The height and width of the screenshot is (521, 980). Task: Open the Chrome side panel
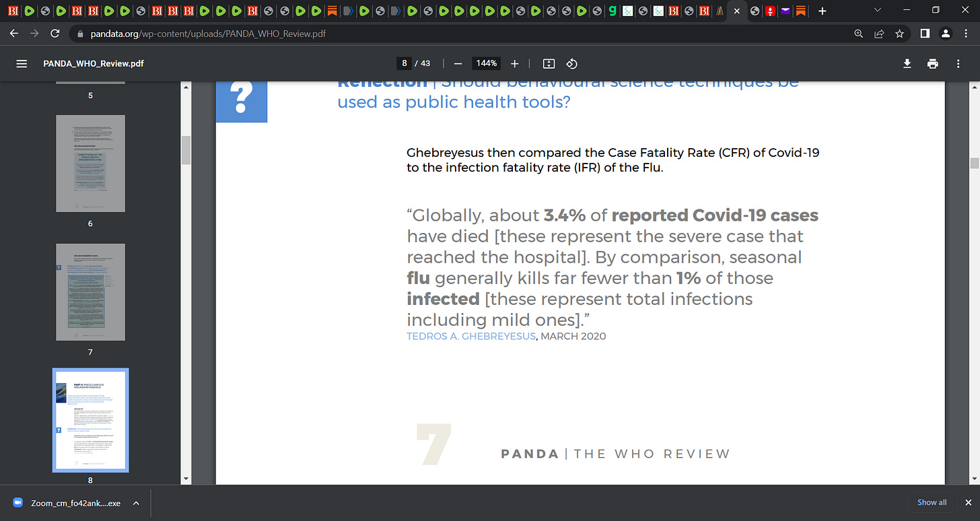[x=925, y=33]
